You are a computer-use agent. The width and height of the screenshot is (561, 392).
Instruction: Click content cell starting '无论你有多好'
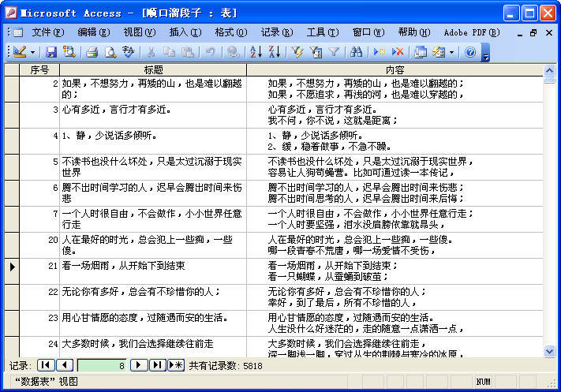click(395, 297)
